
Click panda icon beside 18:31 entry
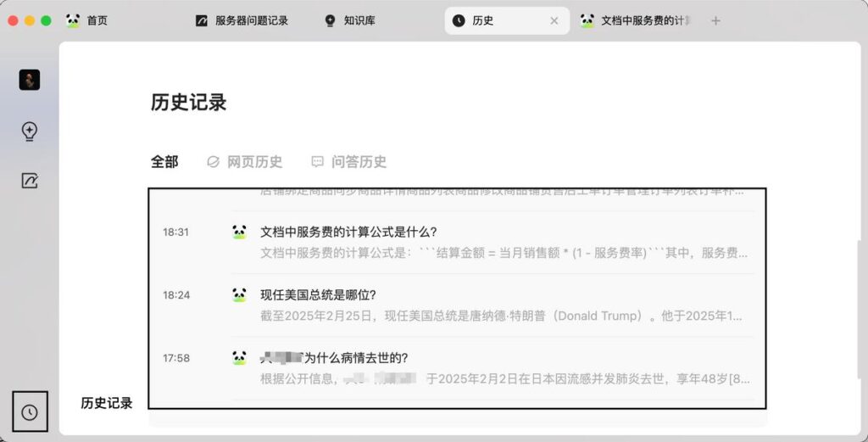coord(239,232)
